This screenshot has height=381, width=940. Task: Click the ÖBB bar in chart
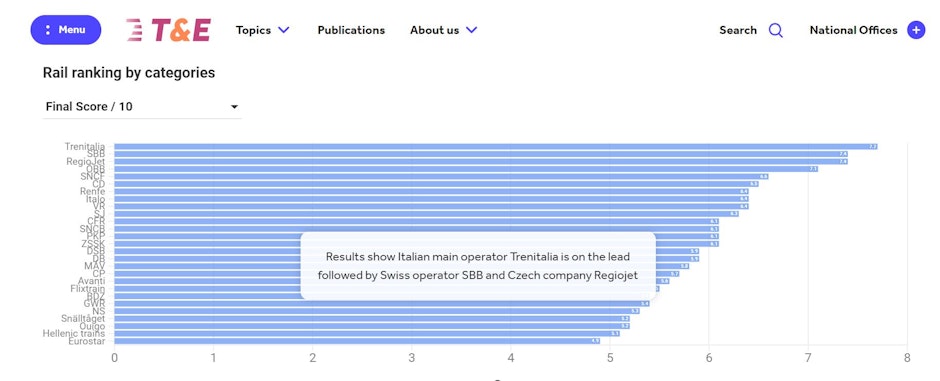tap(466, 169)
